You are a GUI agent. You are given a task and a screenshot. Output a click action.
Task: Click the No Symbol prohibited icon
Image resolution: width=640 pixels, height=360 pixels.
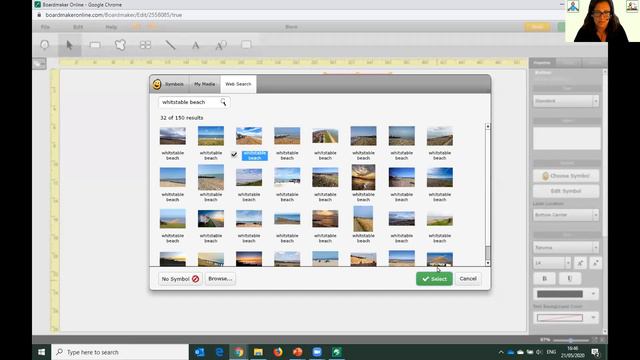(196, 279)
